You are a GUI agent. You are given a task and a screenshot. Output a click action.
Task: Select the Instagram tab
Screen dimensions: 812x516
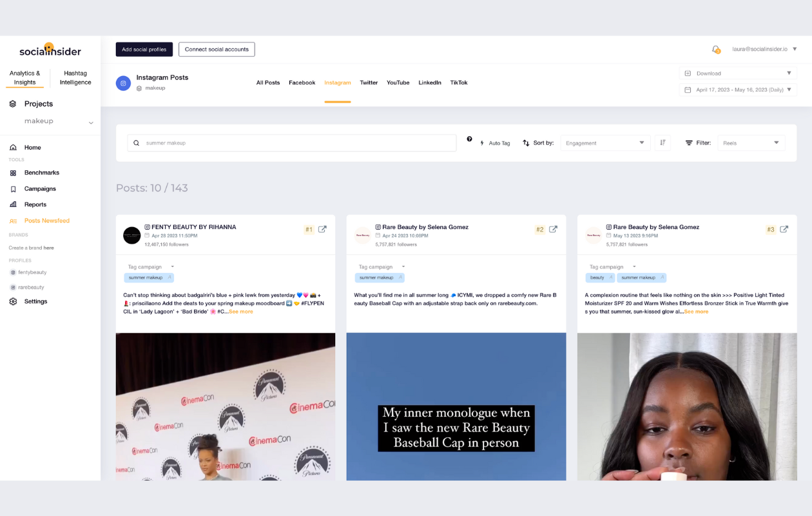(338, 83)
